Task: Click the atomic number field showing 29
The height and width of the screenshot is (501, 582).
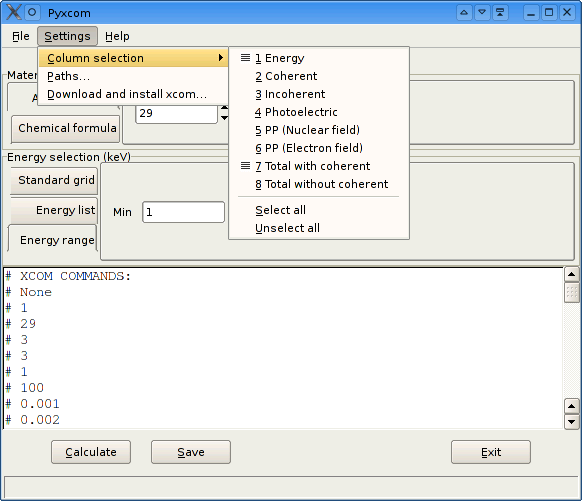Action: pyautogui.click(x=176, y=113)
